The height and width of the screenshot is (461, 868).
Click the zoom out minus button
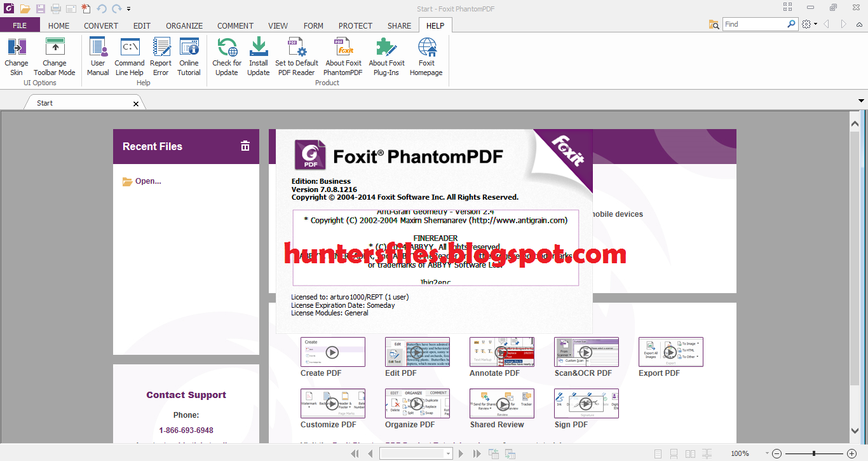(x=776, y=453)
